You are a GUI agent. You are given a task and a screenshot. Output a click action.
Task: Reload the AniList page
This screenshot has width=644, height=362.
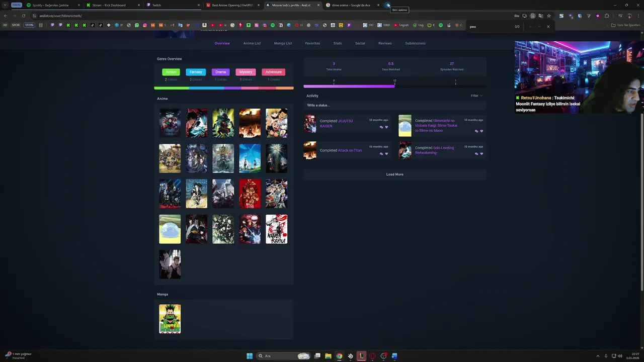(23, 16)
